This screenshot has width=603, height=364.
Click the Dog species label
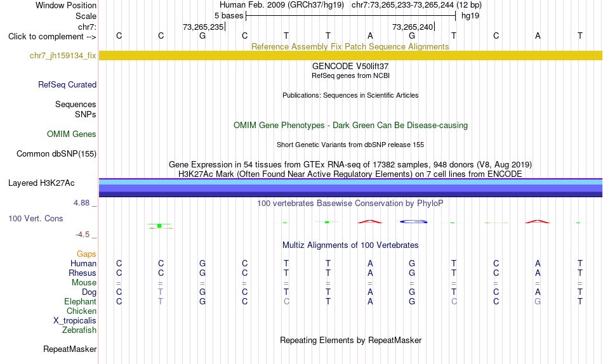pyautogui.click(x=89, y=292)
